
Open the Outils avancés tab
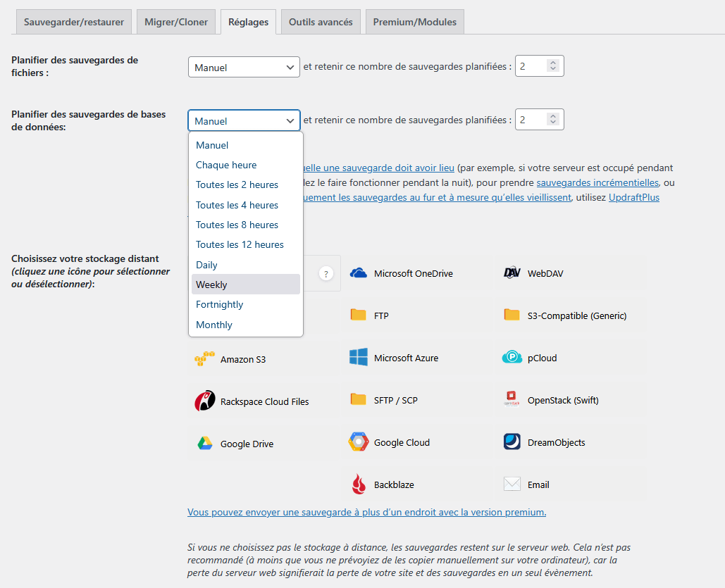321,22
